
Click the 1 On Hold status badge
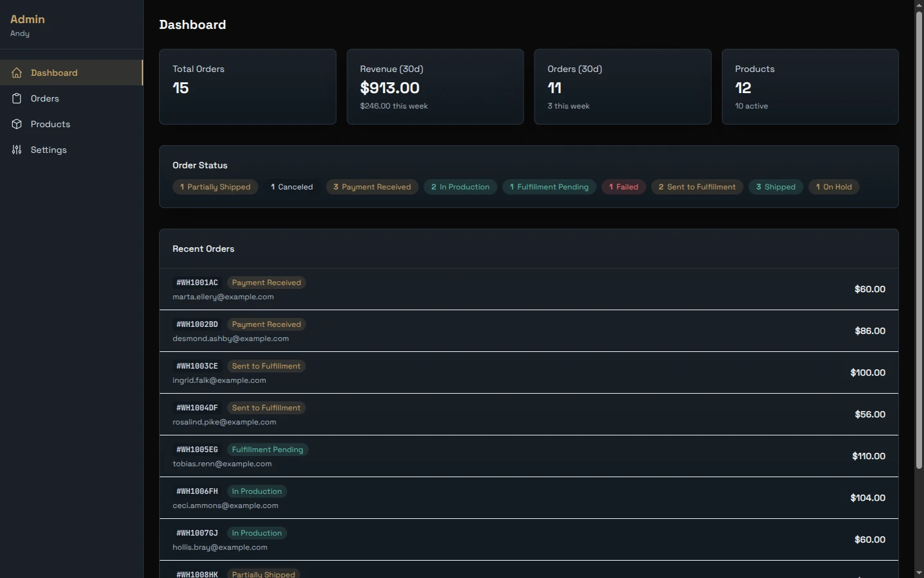834,187
